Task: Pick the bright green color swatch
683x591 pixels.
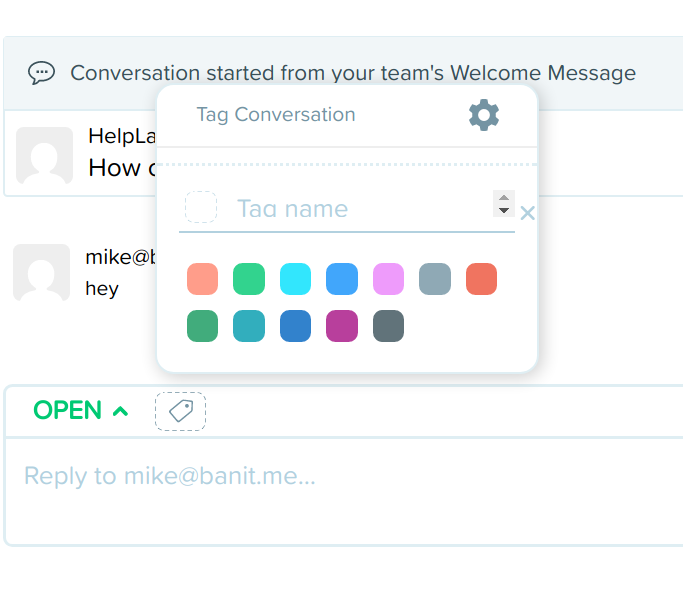Action: pos(249,279)
